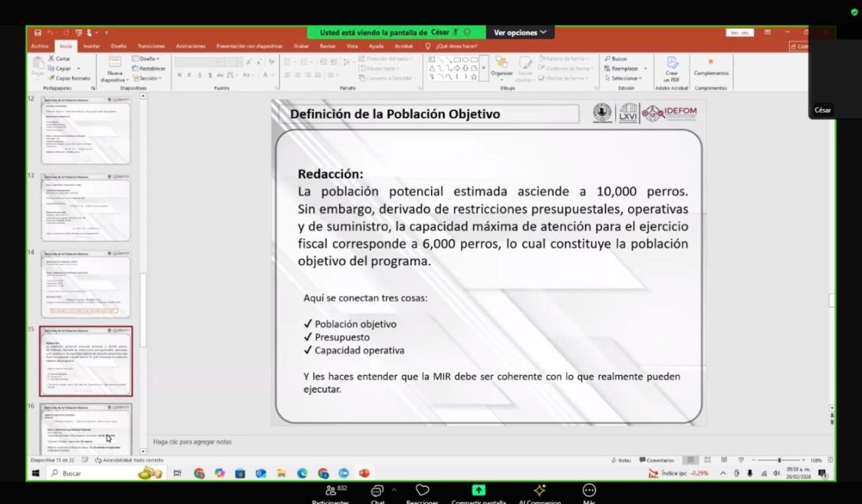Click the Restablecer button

(149, 69)
